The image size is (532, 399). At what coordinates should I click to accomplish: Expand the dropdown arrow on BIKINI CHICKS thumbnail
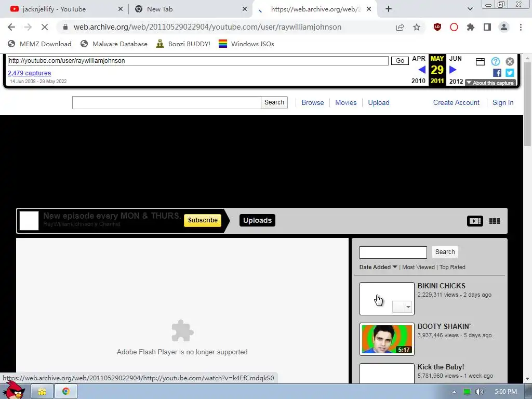[x=408, y=307]
